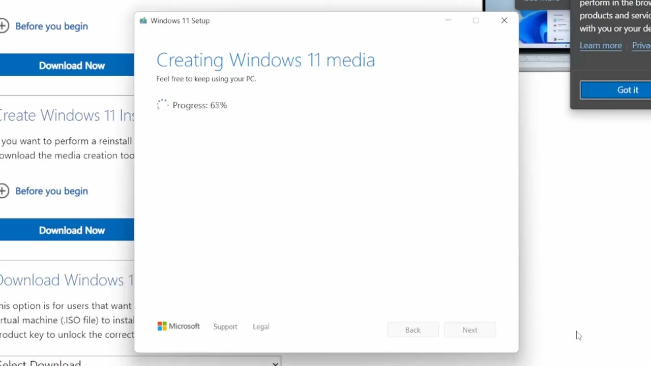Click the Microsoft logo in Setup footer

coord(179,326)
